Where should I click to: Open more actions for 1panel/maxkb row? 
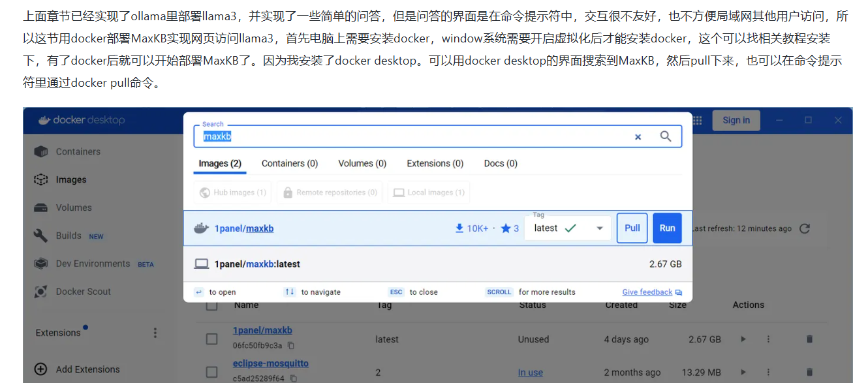[768, 339]
